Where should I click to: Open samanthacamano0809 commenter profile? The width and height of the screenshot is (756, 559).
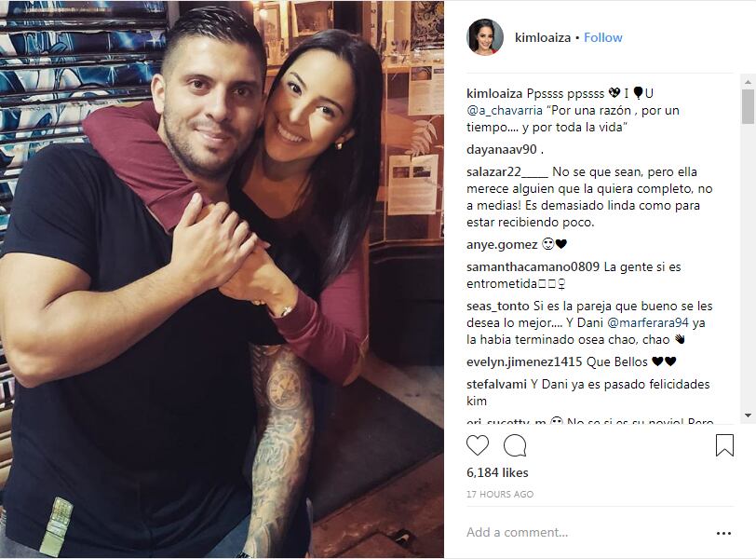pos(533,266)
